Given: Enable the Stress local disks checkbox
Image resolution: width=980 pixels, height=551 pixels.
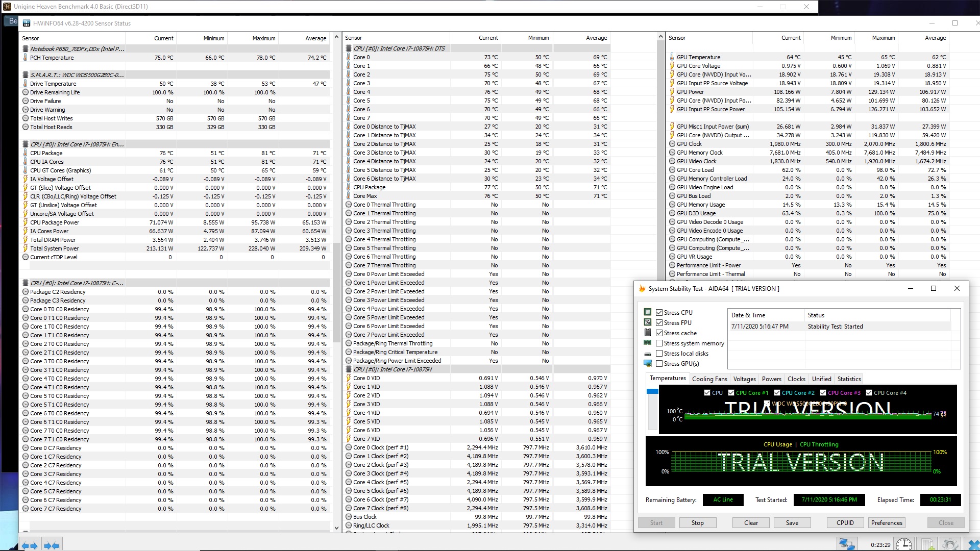Looking at the screenshot, I should click(659, 354).
